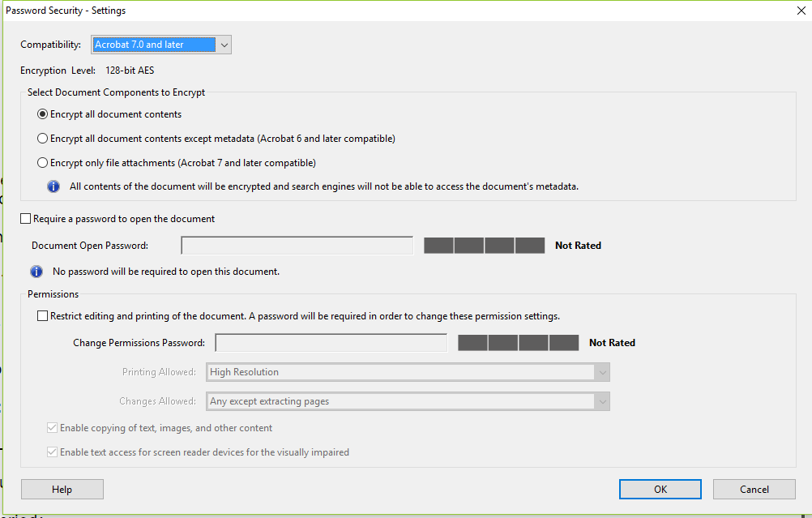Choose Encrypt all contents except metadata
This screenshot has height=518, width=812.
[x=43, y=139]
